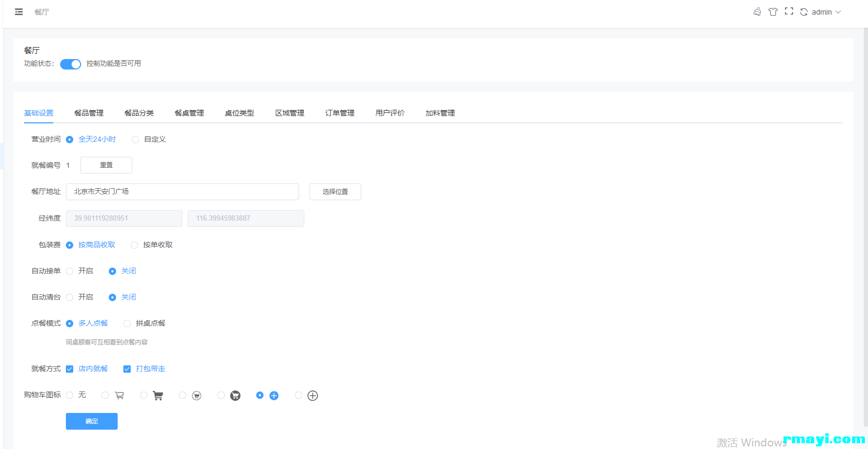
Task: Switch to the 用户评价 tab
Action: point(390,113)
